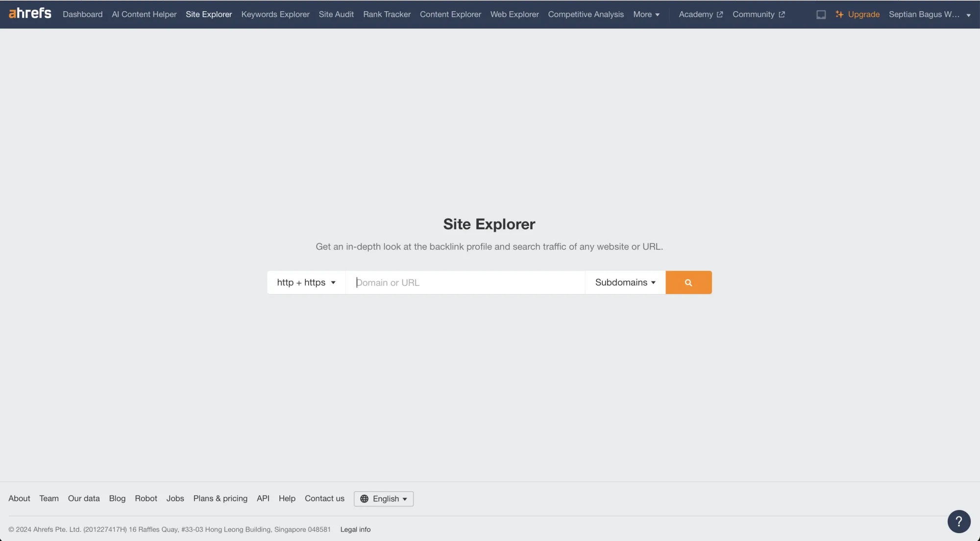Navigate to the Competitive Analysis tab
980x541 pixels.
586,14
